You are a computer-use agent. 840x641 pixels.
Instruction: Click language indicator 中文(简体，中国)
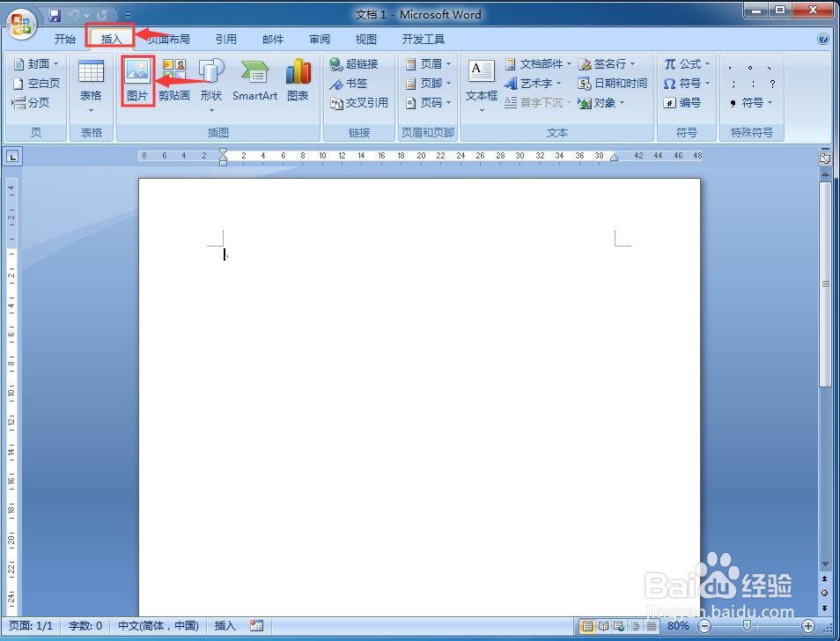(x=158, y=625)
